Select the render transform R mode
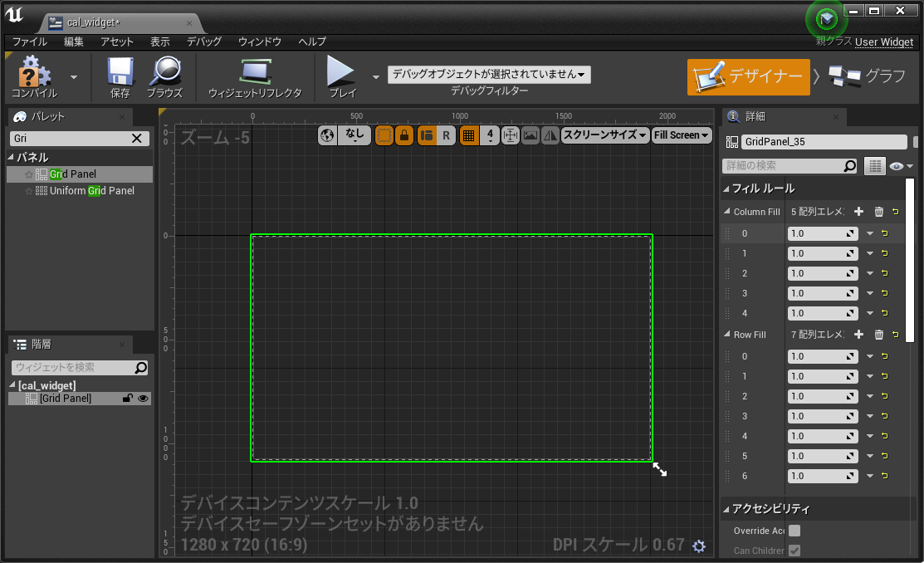Viewport: 924px width, 563px height. point(446,135)
